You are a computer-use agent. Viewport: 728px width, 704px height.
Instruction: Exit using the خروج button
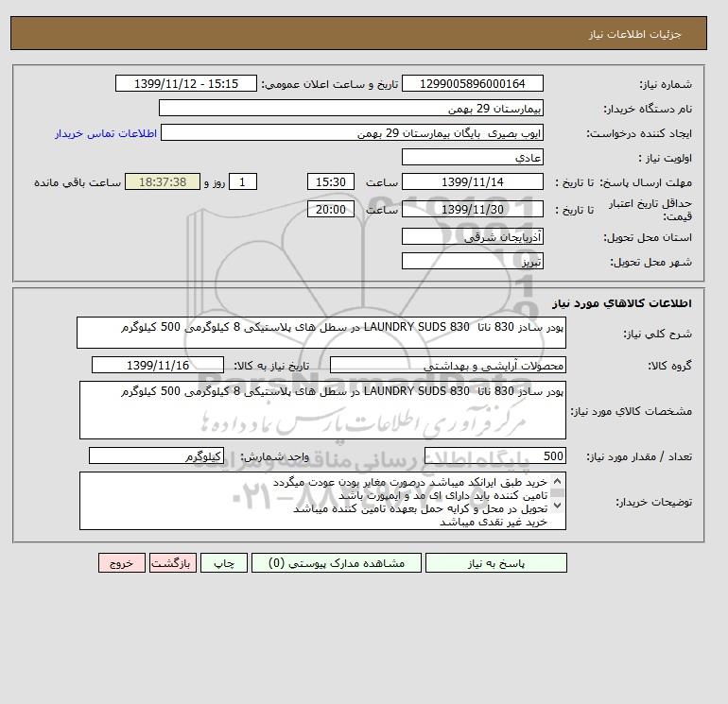tap(122, 563)
